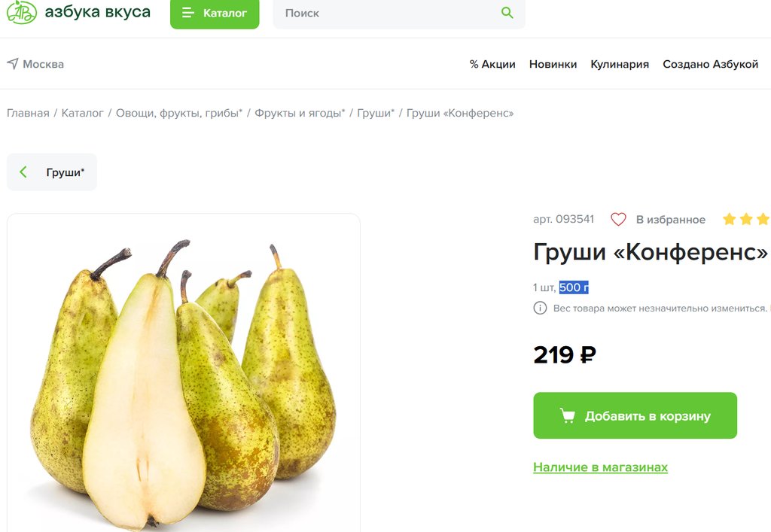Open the Каталог menu button
The image size is (771, 532).
coord(215,14)
